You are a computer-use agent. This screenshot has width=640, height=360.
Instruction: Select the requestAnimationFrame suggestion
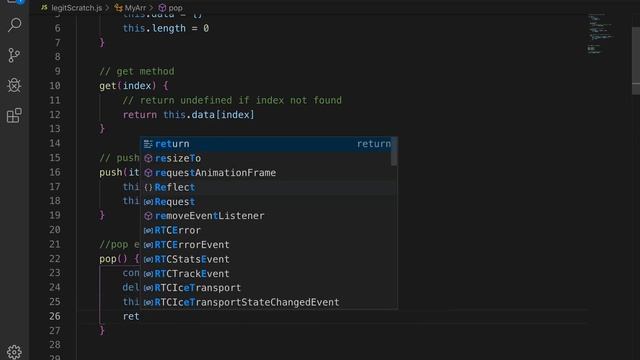click(269, 173)
